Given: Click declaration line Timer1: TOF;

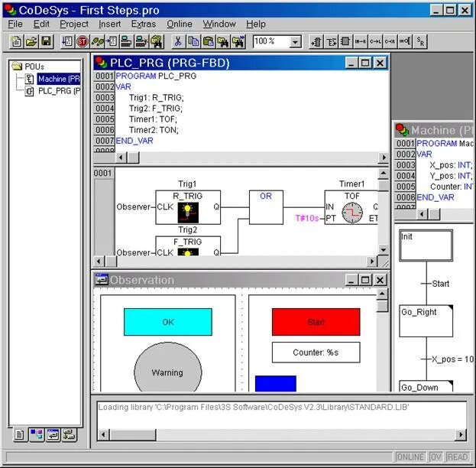Looking at the screenshot, I should [153, 119].
